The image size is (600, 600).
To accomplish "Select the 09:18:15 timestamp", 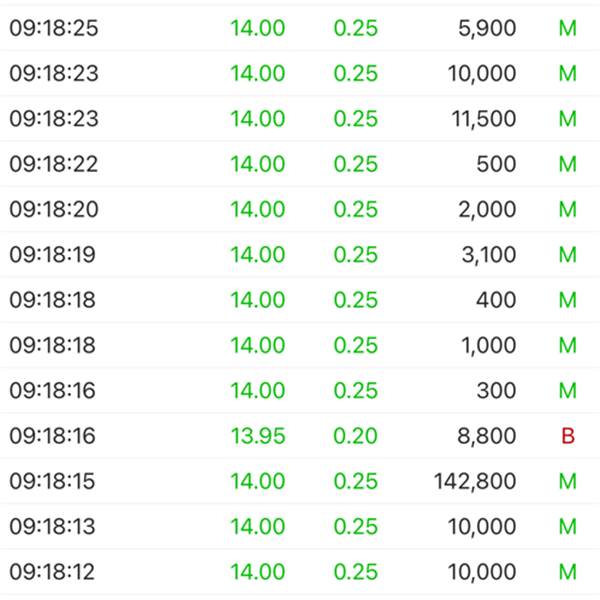I will point(52,481).
